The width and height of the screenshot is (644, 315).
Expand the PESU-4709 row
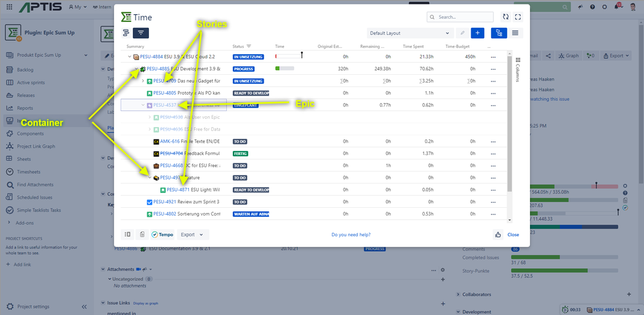point(143,81)
